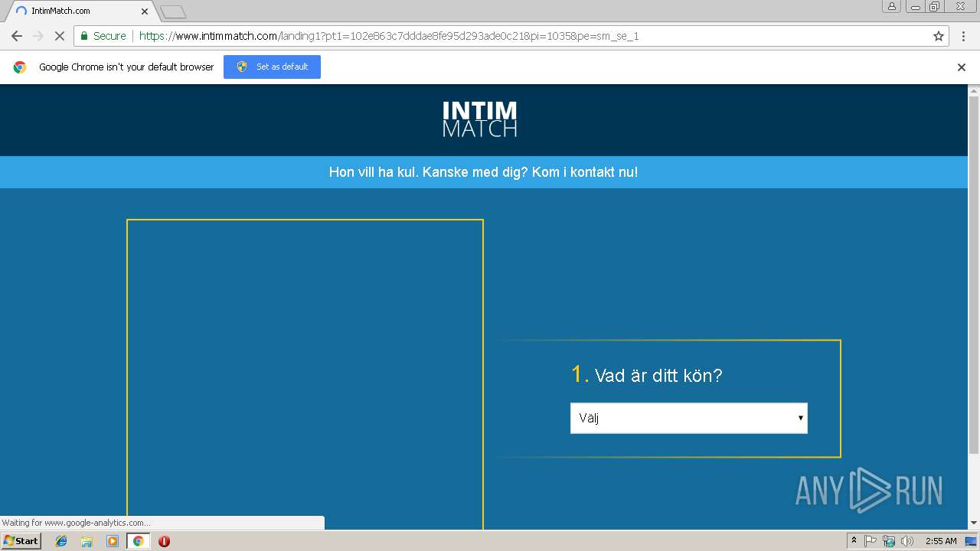Click the 2:55 AM clock
The width and height of the screenshot is (980, 551).
click(x=941, y=541)
